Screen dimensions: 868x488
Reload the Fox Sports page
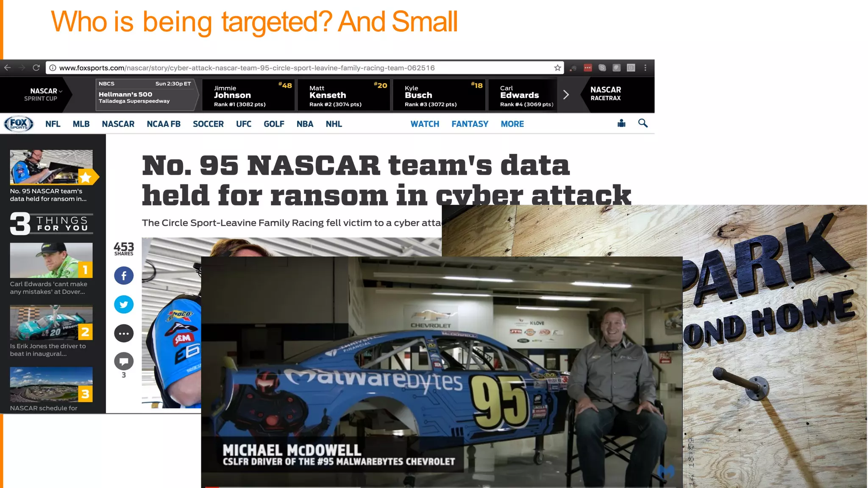(x=36, y=68)
